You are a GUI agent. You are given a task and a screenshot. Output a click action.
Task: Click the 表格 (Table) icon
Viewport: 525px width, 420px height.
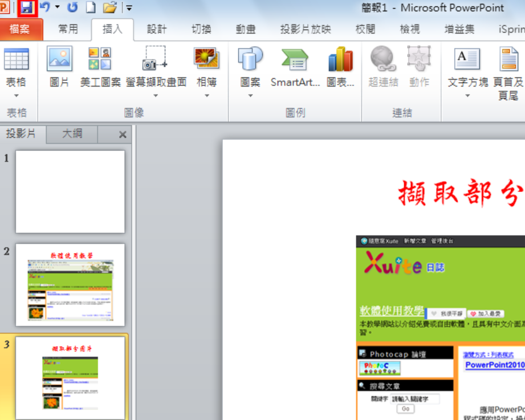pyautogui.click(x=16, y=59)
